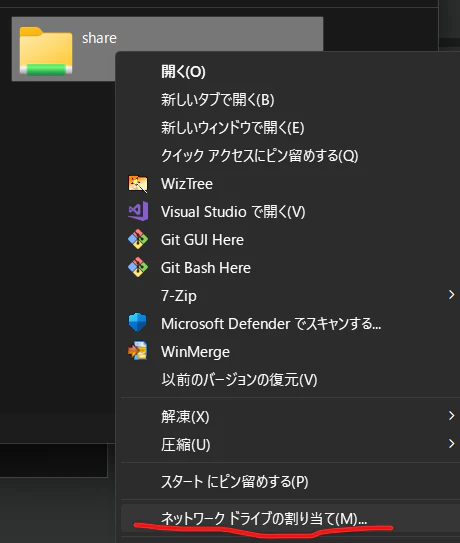Screen dimensions: 460x543
Task: Choose ネットワーク ドライブの割り当て(M)...
Action: click(x=264, y=518)
